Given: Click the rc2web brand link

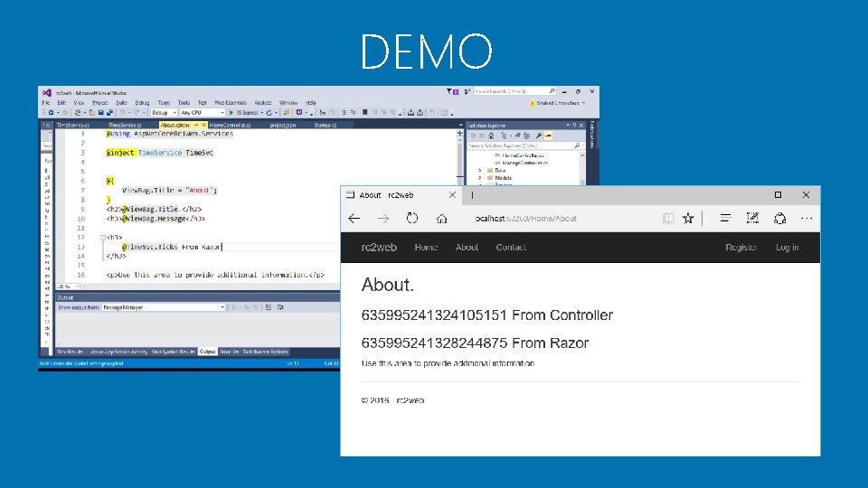Looking at the screenshot, I should [x=379, y=248].
